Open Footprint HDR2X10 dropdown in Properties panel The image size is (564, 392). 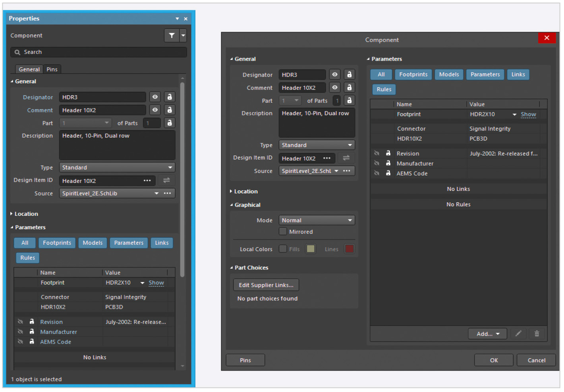[x=142, y=283]
